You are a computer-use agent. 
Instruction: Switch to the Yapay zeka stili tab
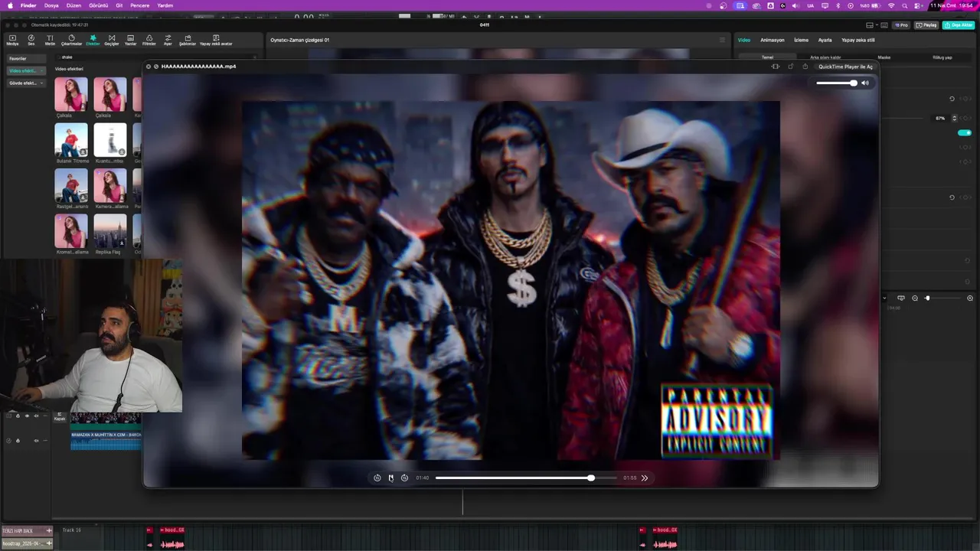click(857, 40)
